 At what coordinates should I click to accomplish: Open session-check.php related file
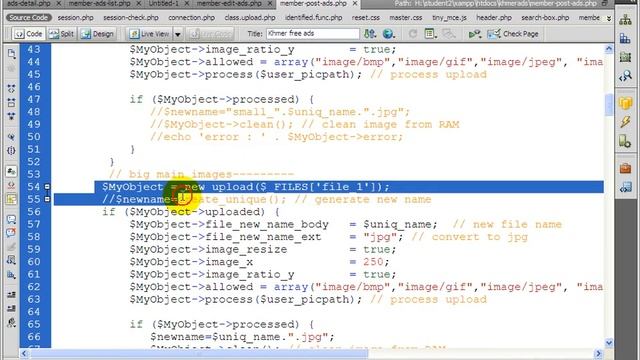pos(131,18)
